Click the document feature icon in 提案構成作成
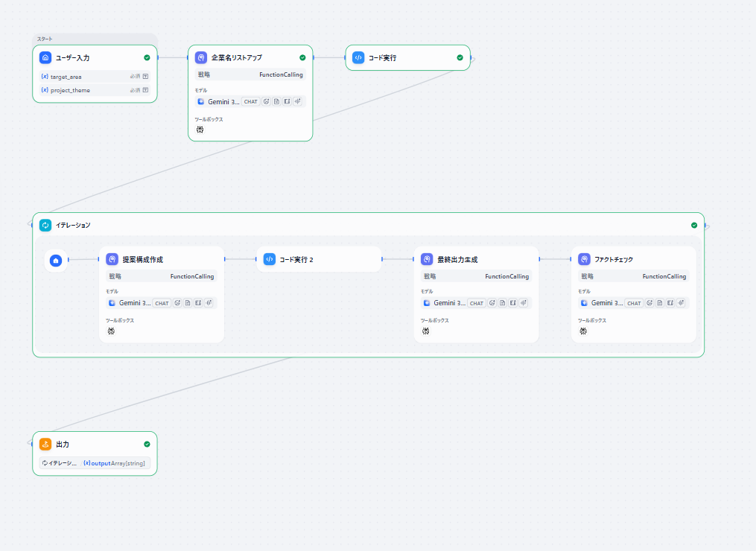The width and height of the screenshot is (756, 551). [188, 303]
